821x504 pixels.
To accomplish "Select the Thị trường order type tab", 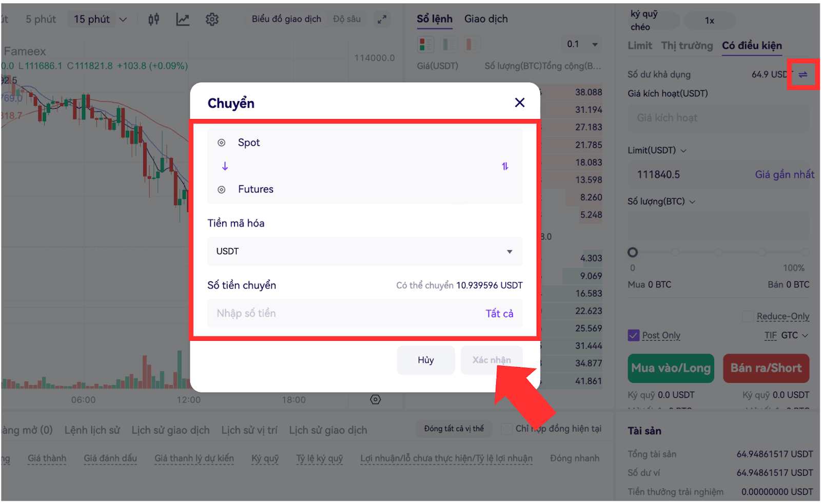I will pyautogui.click(x=687, y=46).
